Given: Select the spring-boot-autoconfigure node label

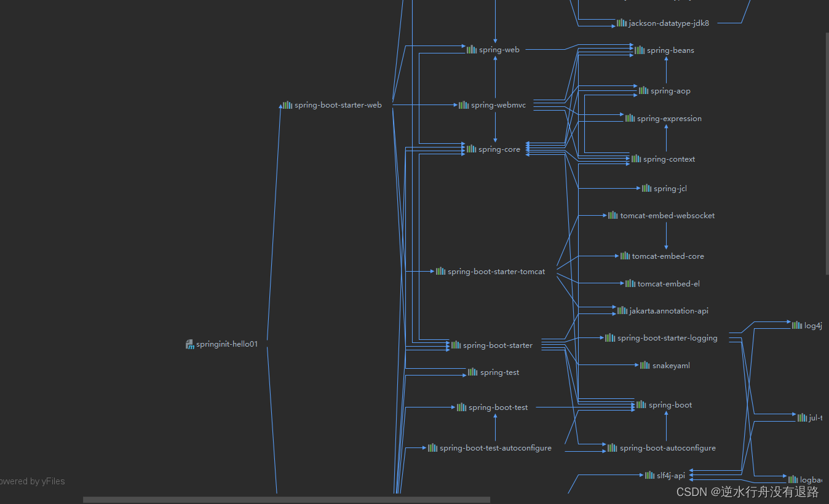Looking at the screenshot, I should tap(668, 448).
